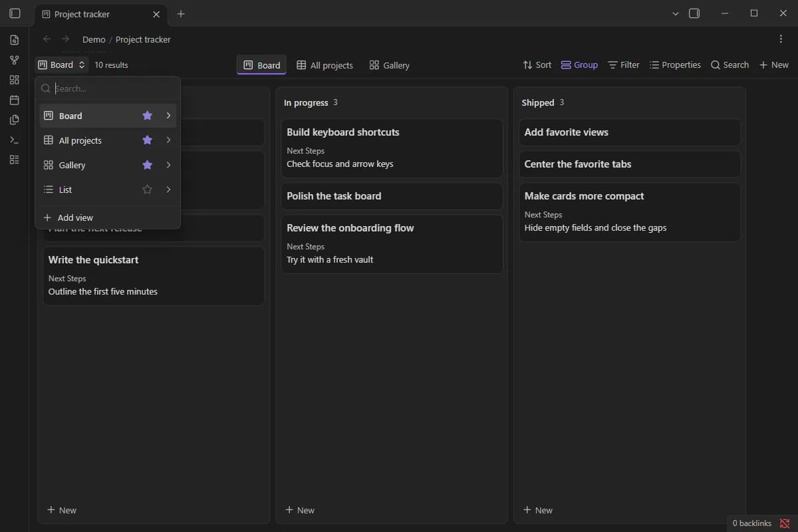Open Properties configuration

pos(675,65)
